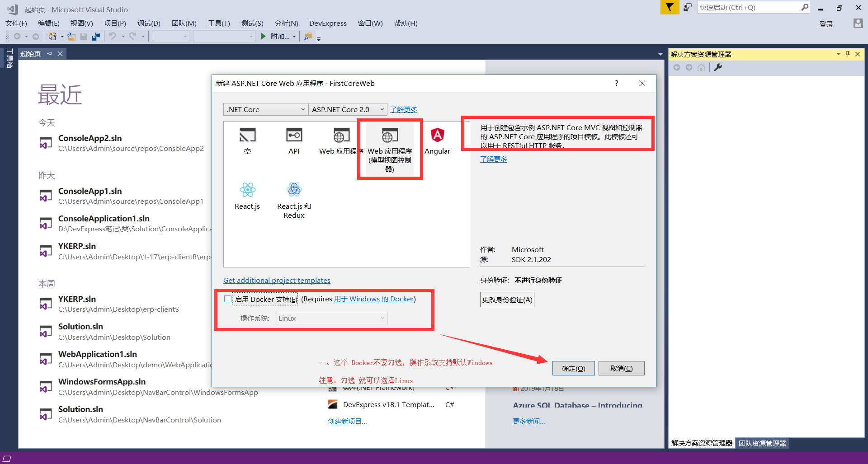Open the 操作系统 Linux dropdown

point(331,318)
